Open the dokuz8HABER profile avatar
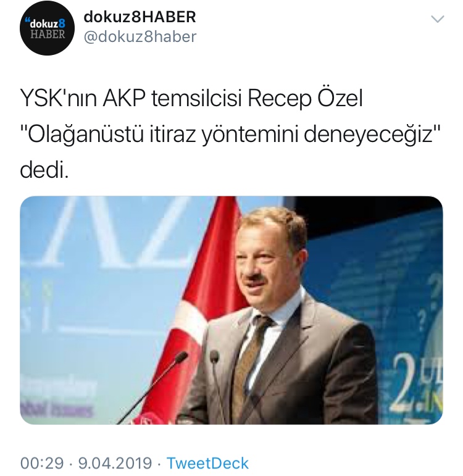 pos(47,28)
